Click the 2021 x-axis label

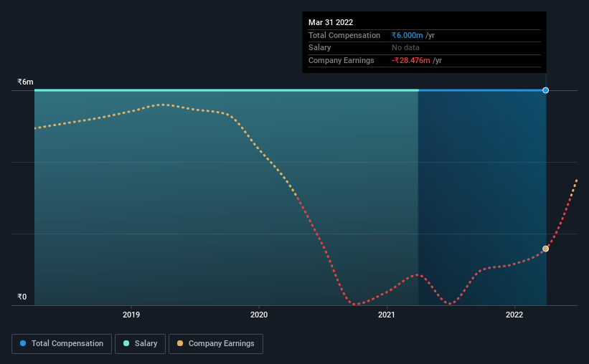[387, 315]
